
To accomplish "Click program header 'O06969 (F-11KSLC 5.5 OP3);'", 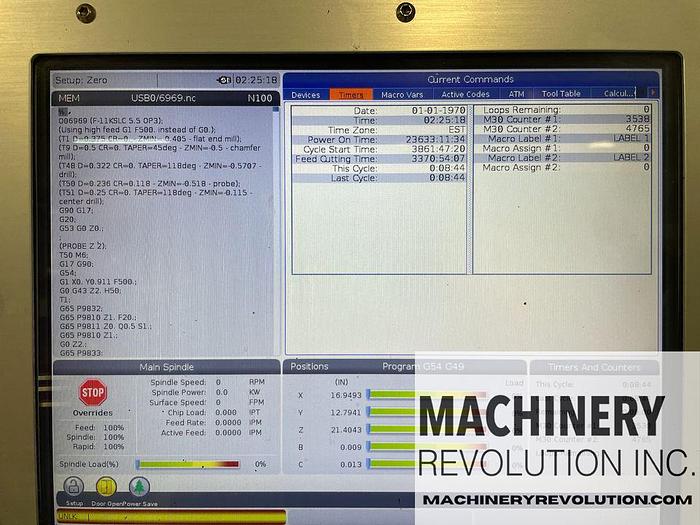I will (111, 121).
